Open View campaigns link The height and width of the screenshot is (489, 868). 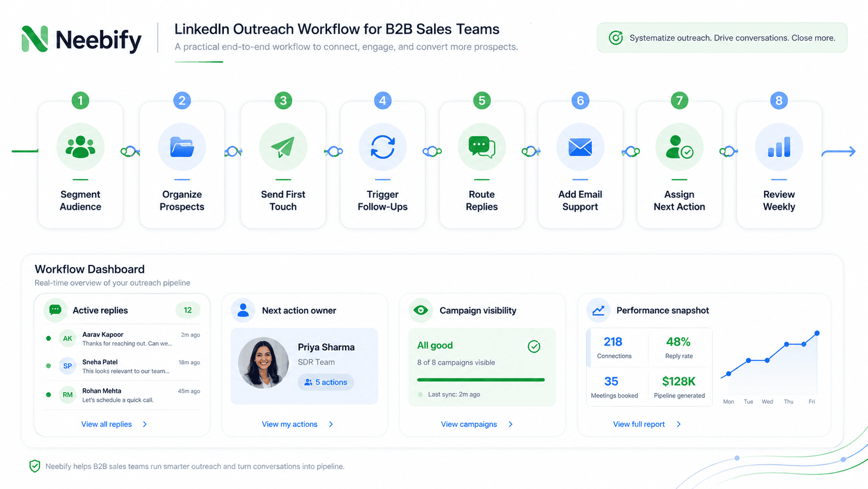pos(469,424)
